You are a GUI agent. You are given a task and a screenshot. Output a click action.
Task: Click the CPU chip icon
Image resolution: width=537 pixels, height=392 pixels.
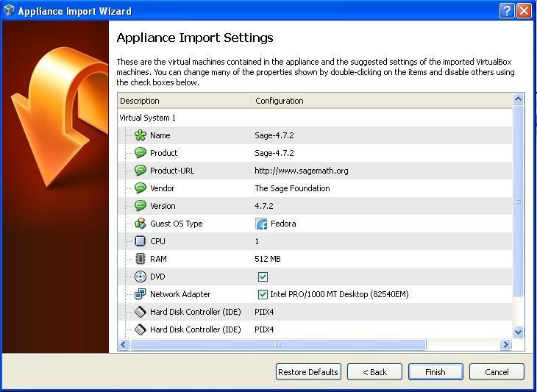click(x=141, y=241)
